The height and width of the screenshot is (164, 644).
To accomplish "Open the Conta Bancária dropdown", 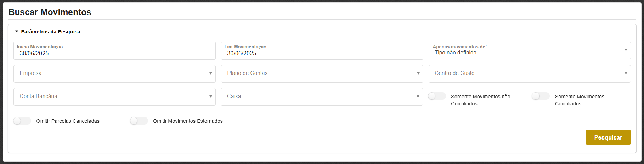I will [114, 97].
